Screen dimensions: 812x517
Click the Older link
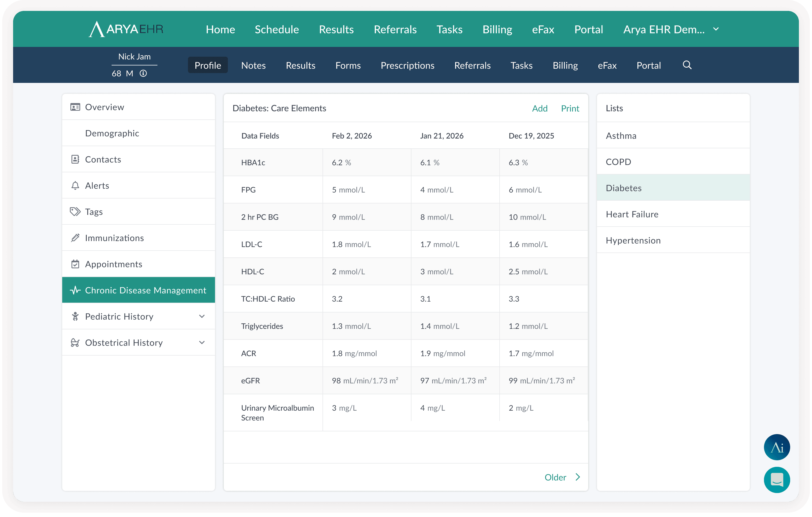tap(555, 477)
